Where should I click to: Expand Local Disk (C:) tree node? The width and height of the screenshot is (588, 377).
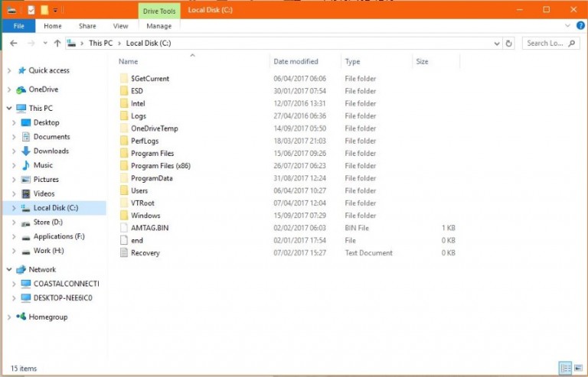point(14,208)
